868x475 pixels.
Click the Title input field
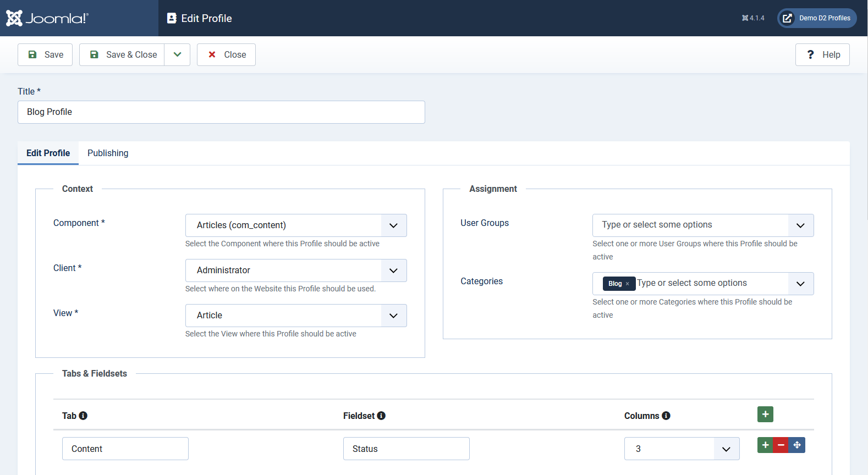[x=221, y=112]
